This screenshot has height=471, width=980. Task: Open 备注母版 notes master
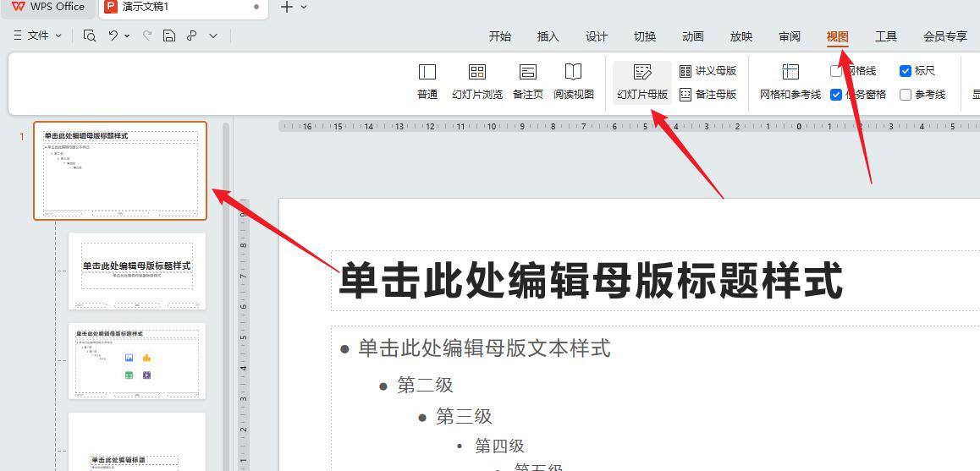(x=708, y=95)
